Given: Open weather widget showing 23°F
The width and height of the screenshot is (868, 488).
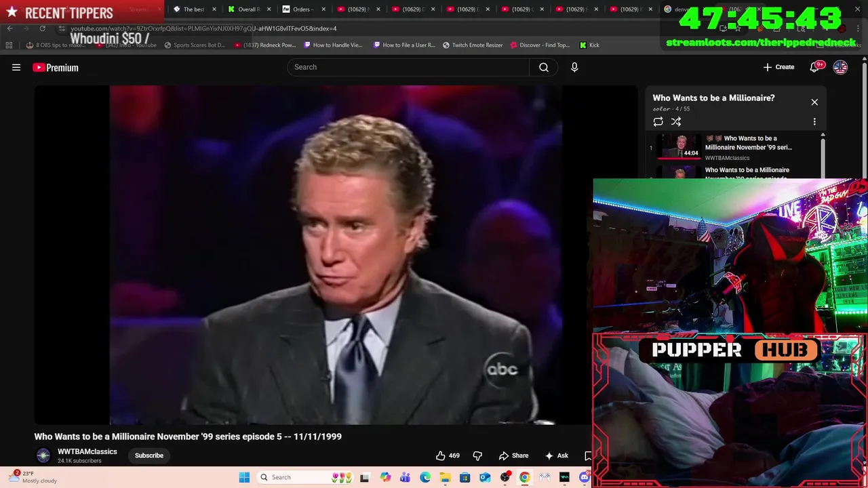Looking at the screenshot, I should pyautogui.click(x=34, y=477).
